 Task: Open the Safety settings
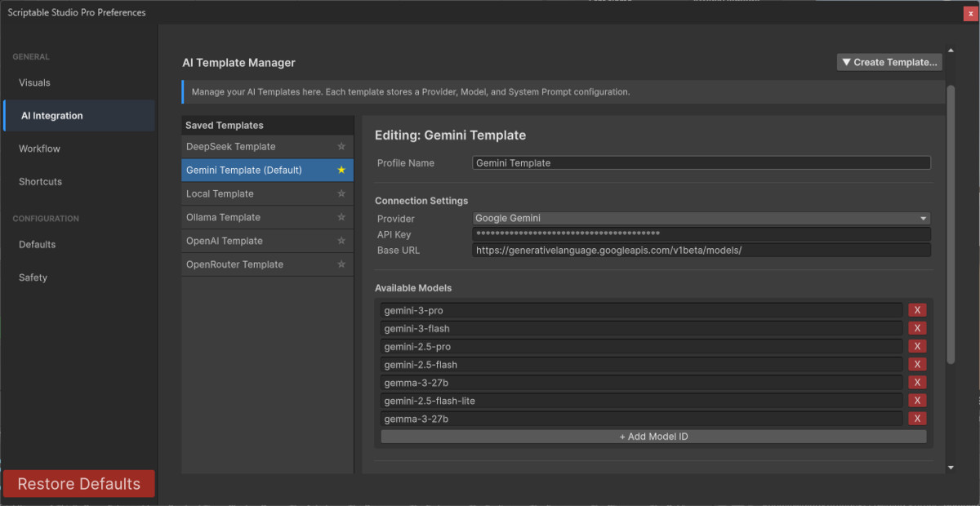coord(33,277)
